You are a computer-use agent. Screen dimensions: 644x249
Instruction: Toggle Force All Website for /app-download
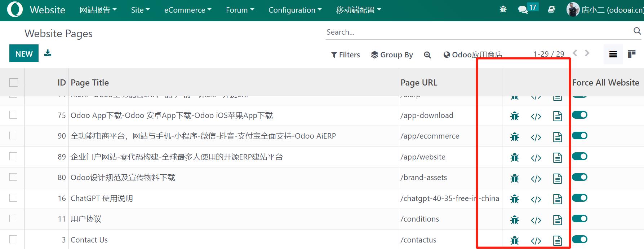[580, 115]
